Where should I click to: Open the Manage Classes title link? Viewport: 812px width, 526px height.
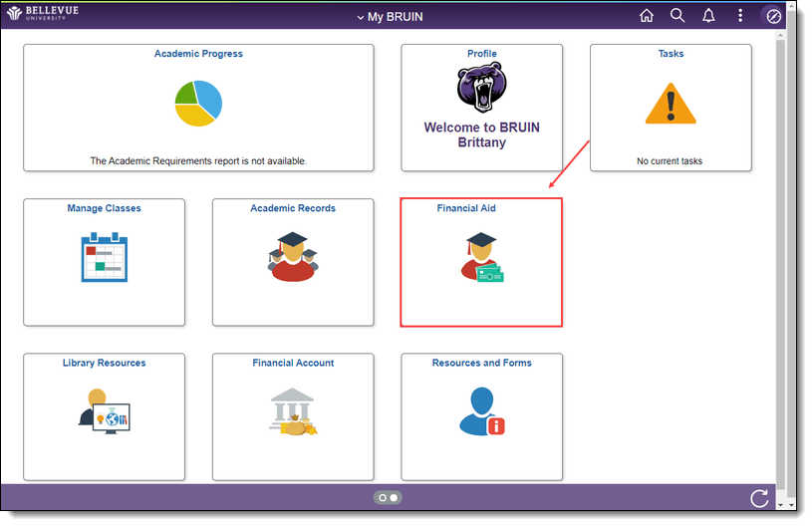coord(104,208)
